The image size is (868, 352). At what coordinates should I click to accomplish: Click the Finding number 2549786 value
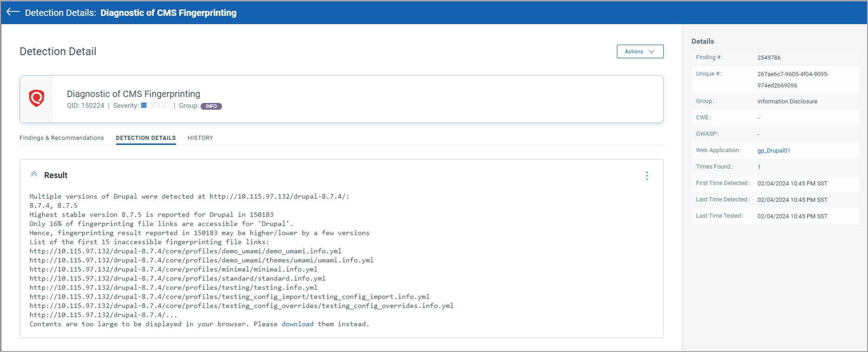click(769, 58)
